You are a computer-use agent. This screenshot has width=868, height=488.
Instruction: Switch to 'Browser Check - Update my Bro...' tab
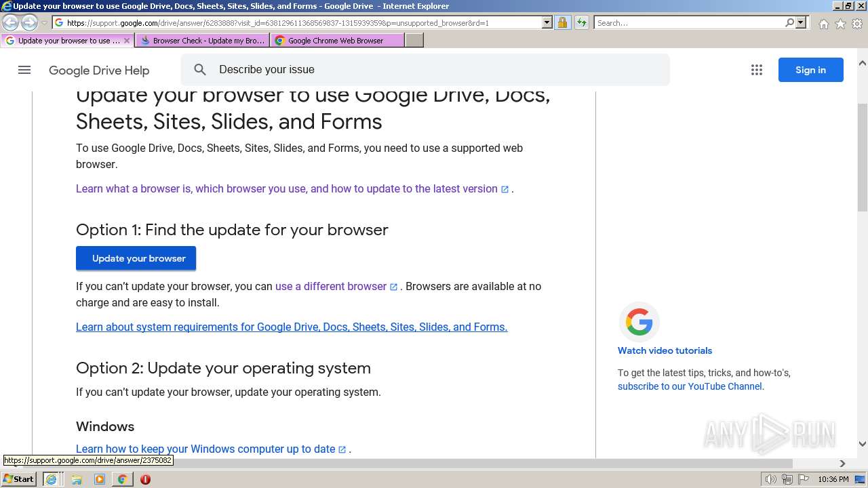[202, 41]
